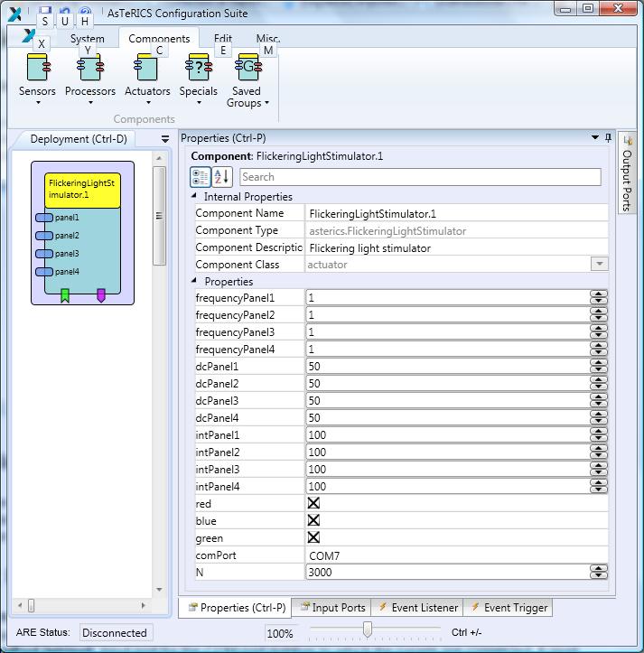644x653 pixels.
Task: Collapse the Internal Properties section
Action: tap(193, 196)
